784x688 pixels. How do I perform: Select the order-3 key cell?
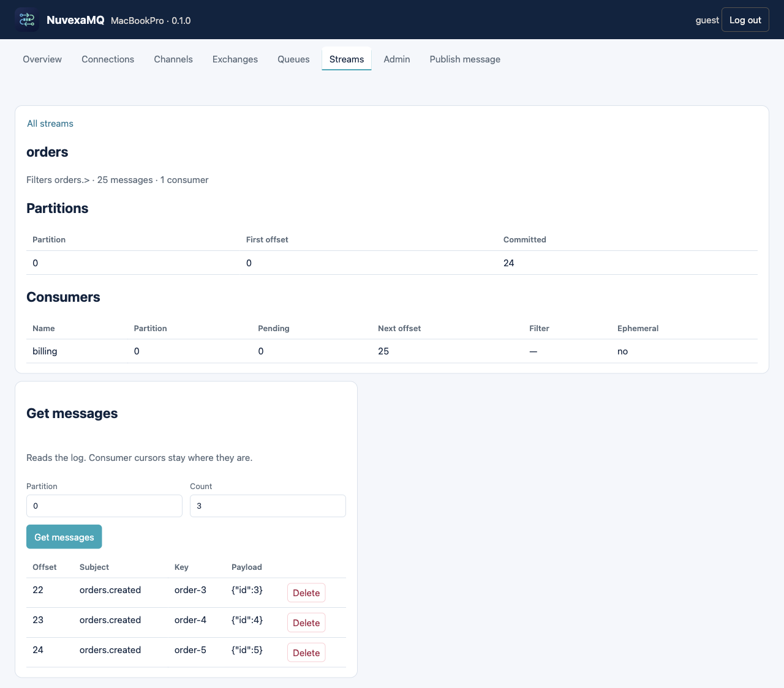(190, 590)
